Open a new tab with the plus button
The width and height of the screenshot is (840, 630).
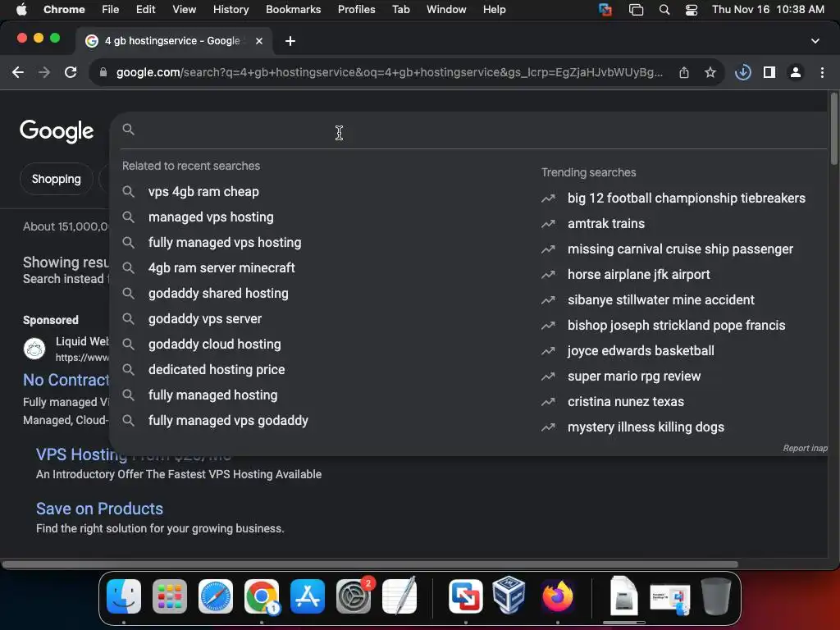[290, 41]
